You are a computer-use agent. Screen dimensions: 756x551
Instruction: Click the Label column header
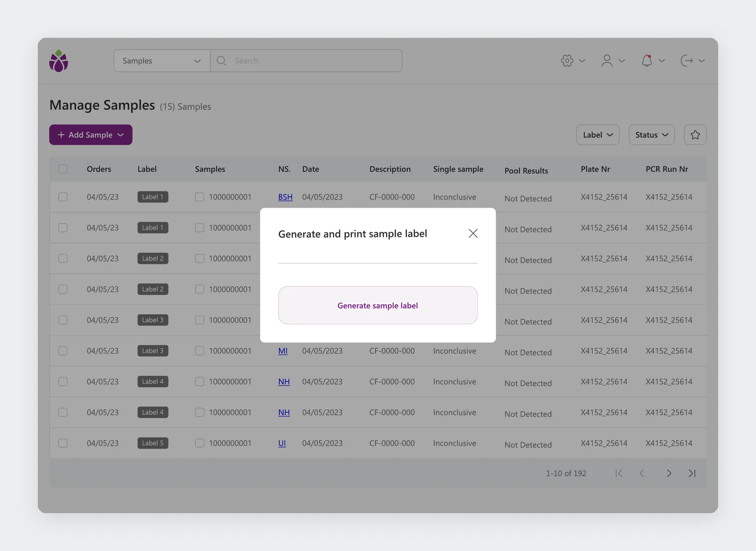(x=147, y=169)
